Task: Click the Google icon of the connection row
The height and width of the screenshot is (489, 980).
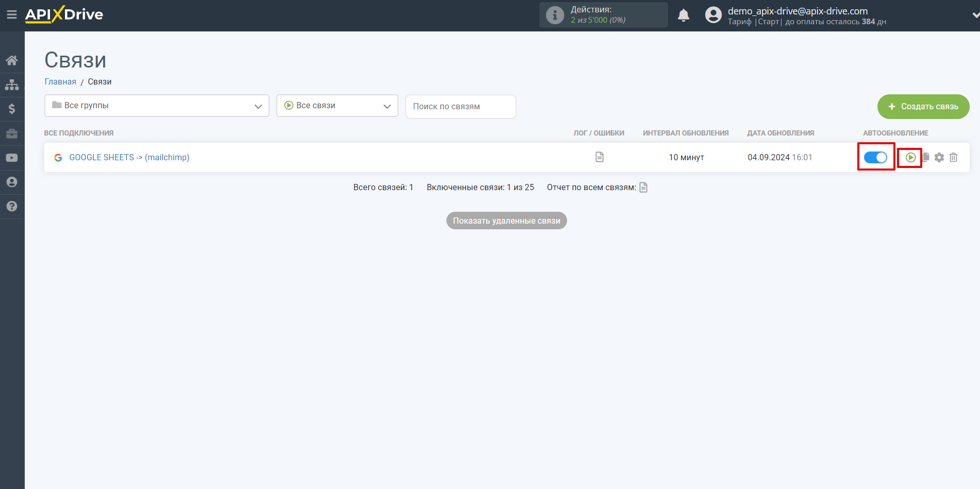Action: pyautogui.click(x=58, y=158)
